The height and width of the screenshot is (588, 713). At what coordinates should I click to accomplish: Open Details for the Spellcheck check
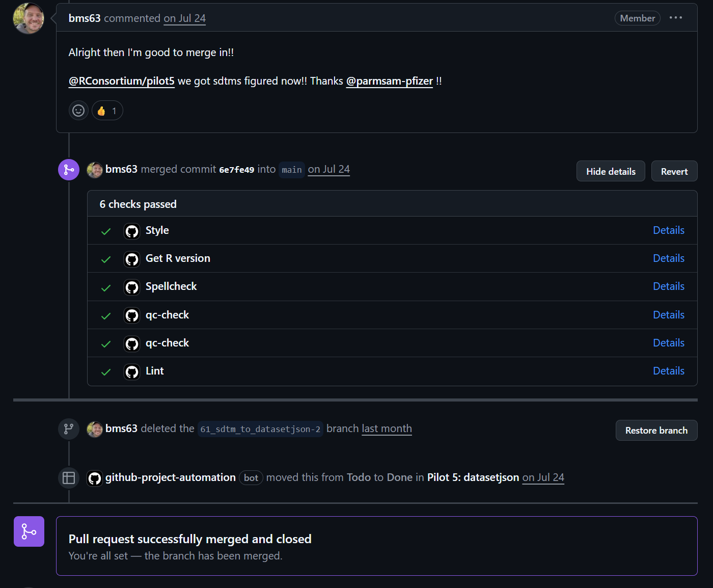coord(669,286)
